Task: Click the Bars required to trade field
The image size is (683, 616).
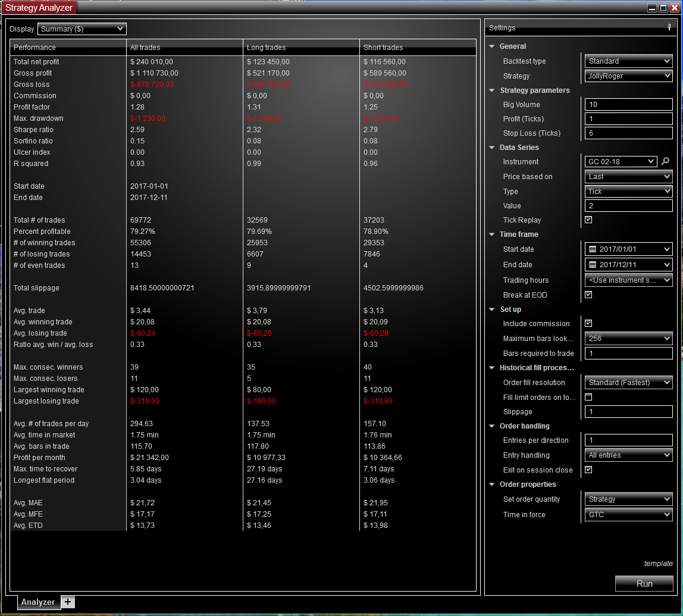Action: 628,354
